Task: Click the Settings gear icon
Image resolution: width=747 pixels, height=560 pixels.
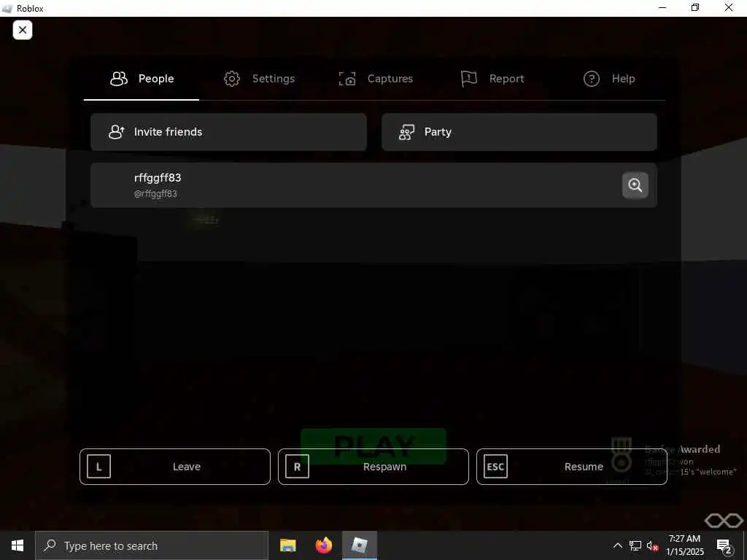Action: click(232, 79)
